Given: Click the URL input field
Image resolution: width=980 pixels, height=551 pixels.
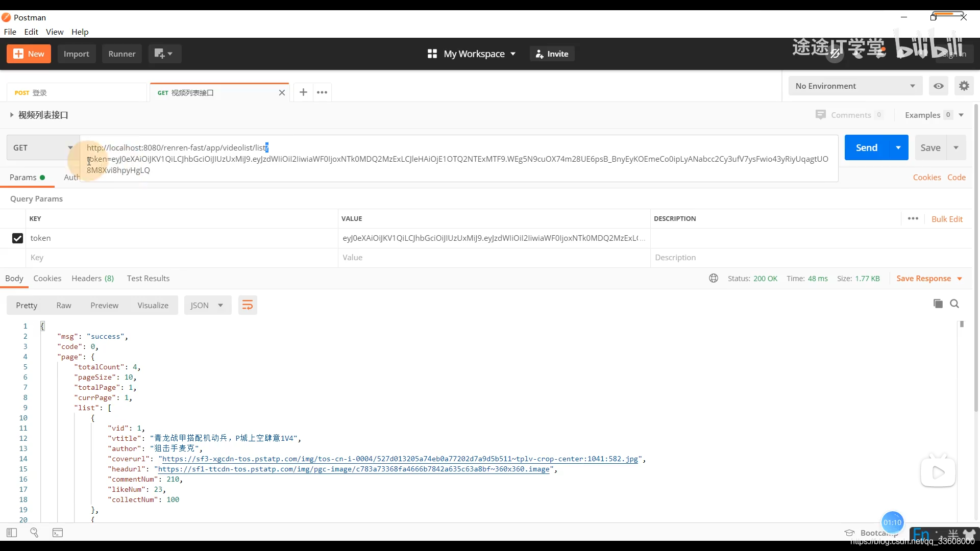Looking at the screenshot, I should pyautogui.click(x=460, y=158).
